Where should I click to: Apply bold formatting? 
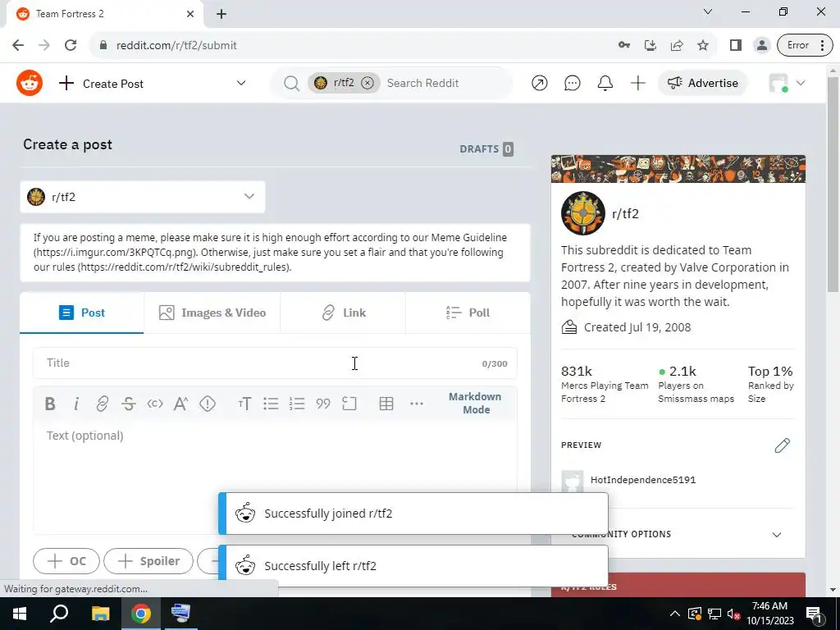[50, 404]
